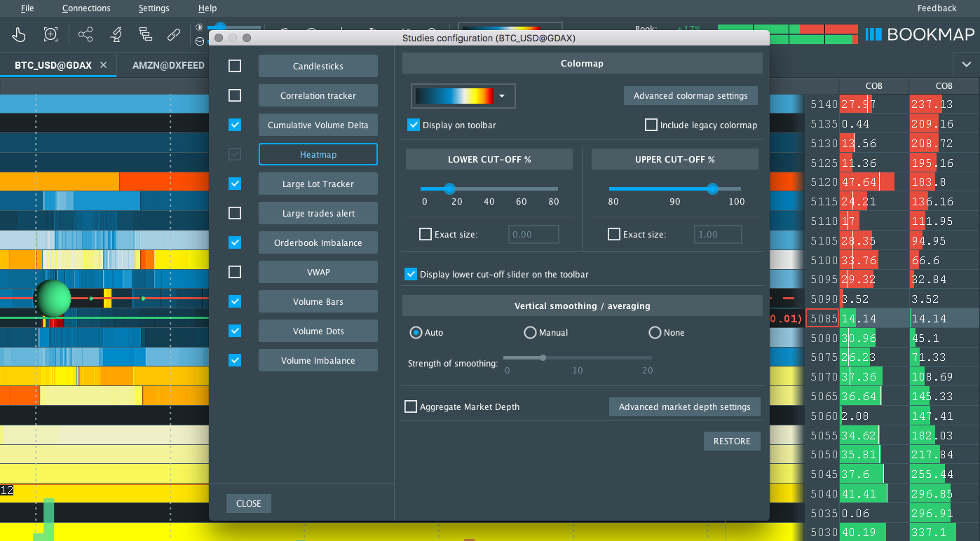Click the Lower cut-off slider handle
This screenshot has width=980, height=541.
450,189
